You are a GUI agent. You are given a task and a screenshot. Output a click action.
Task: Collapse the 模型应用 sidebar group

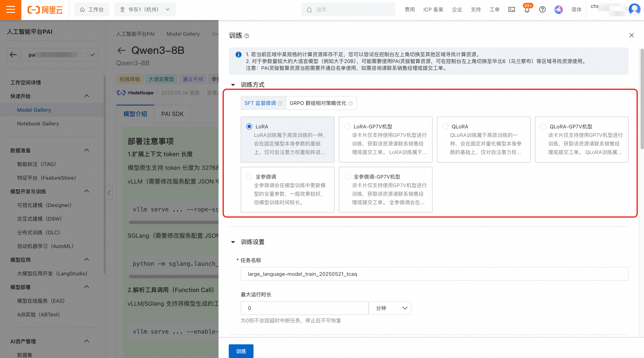[x=86, y=260]
